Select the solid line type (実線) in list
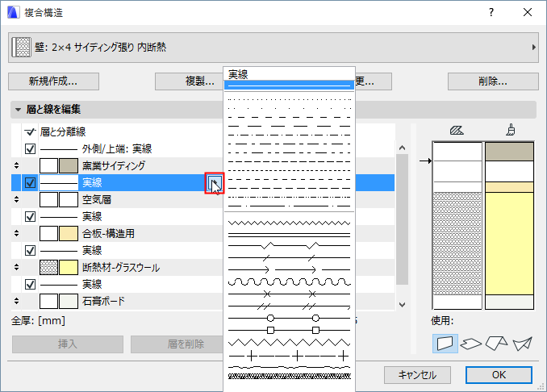This screenshot has width=547, height=392. point(289,85)
